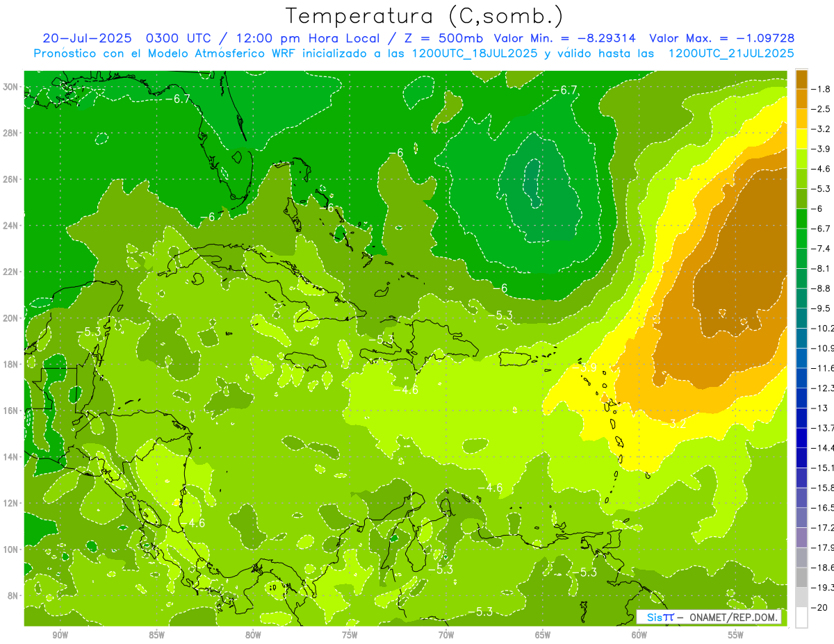Click the '-17.9' colorbar label
Screen dimensions: 834x644
824,548
